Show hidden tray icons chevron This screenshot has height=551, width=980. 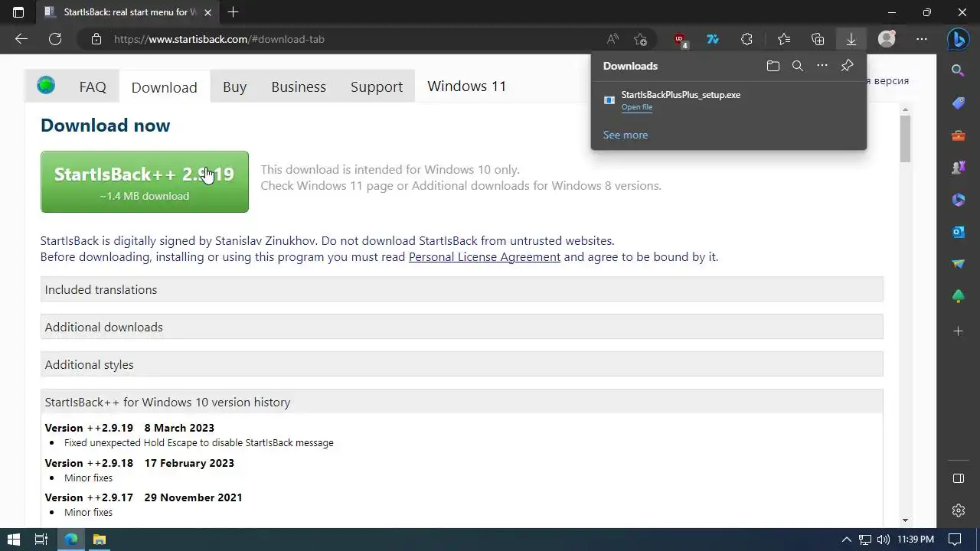846,540
